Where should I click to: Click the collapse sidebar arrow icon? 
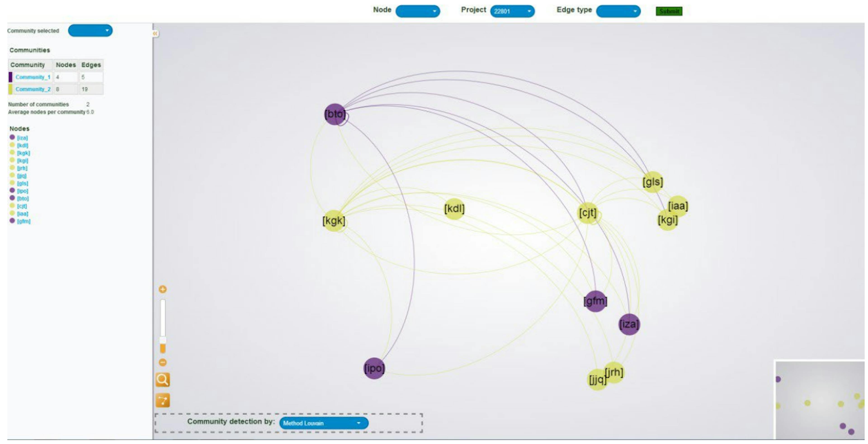[157, 34]
